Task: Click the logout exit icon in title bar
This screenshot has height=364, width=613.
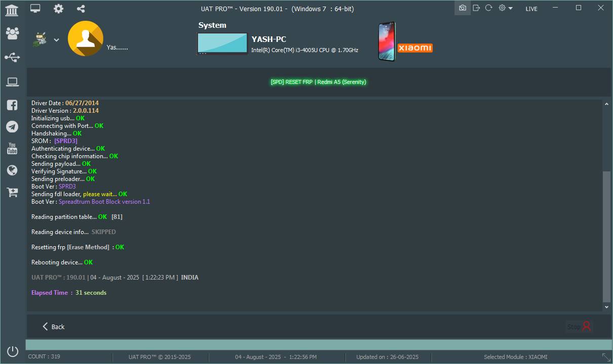Action: (476, 8)
